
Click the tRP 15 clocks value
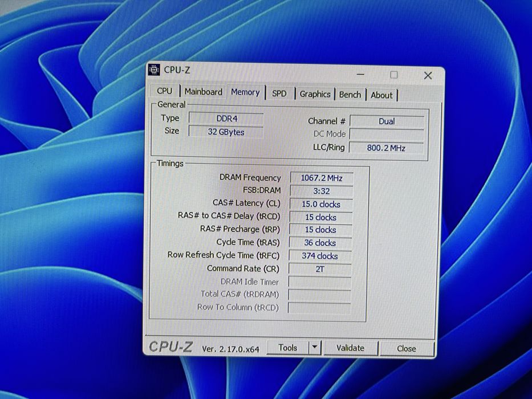coord(320,230)
